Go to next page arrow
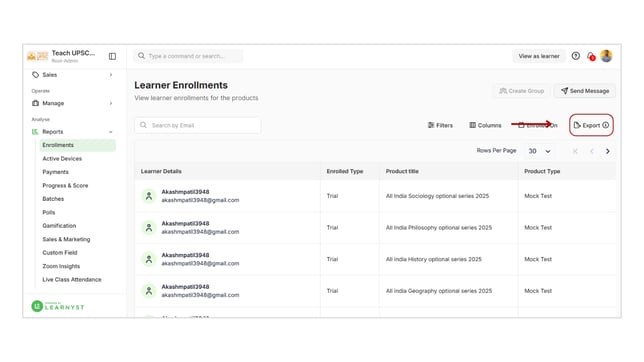Image resolution: width=644 pixels, height=362 pixels. click(x=607, y=151)
